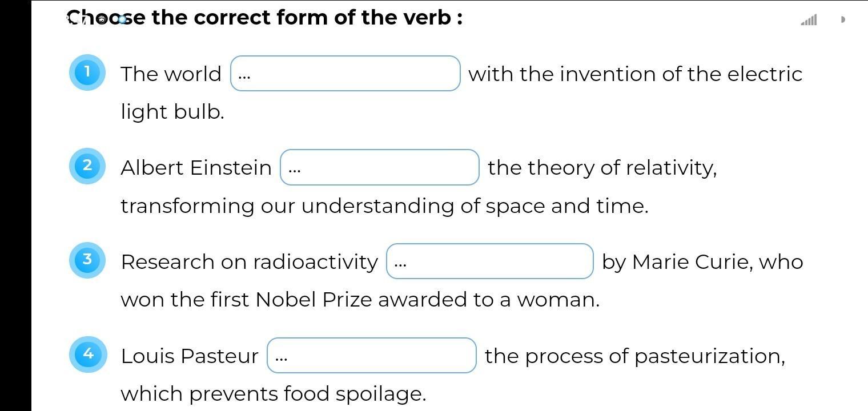Click the phrase "the theory of relativity,"
The width and height of the screenshot is (868, 411).
click(x=602, y=168)
